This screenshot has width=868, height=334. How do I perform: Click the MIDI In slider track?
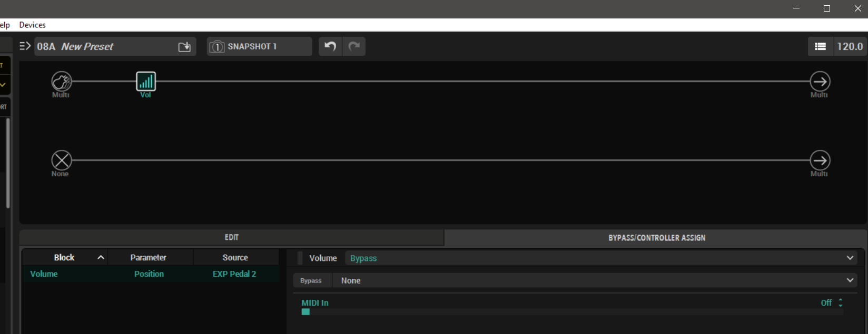coord(572,312)
